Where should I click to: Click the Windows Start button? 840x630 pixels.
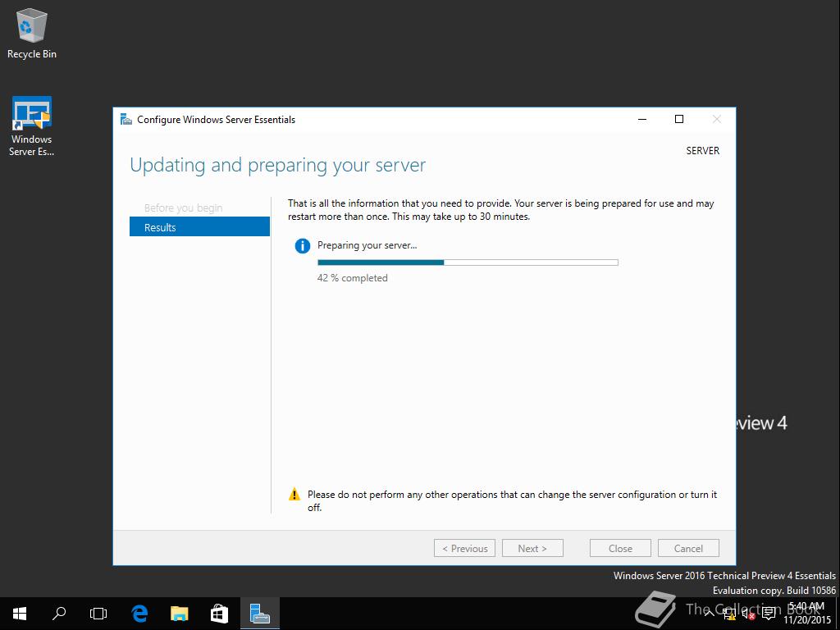[20, 614]
